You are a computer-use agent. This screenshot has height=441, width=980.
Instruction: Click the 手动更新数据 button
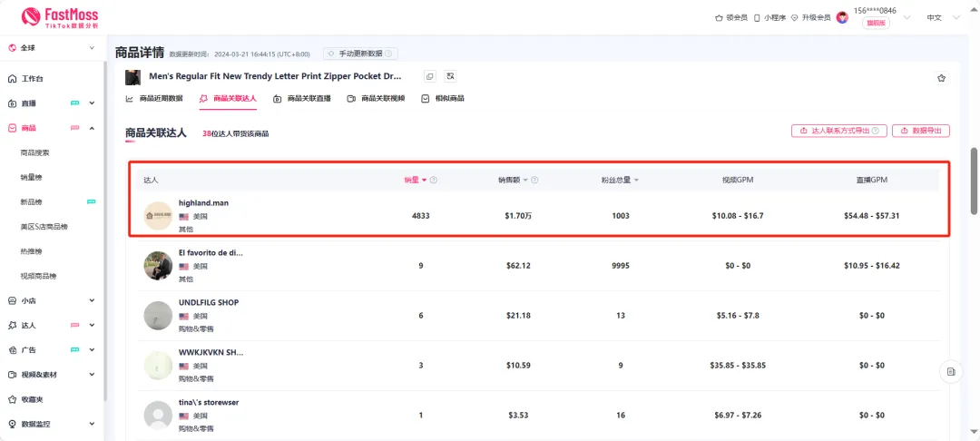pos(360,54)
